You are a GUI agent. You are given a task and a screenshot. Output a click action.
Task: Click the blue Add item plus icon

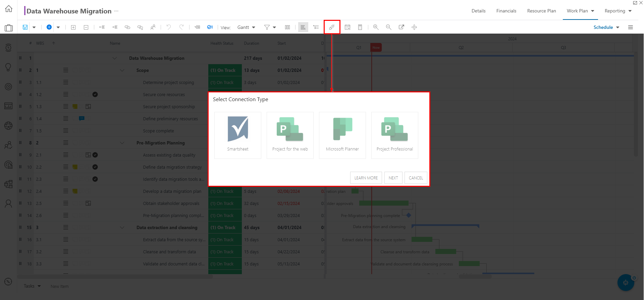coord(49,27)
